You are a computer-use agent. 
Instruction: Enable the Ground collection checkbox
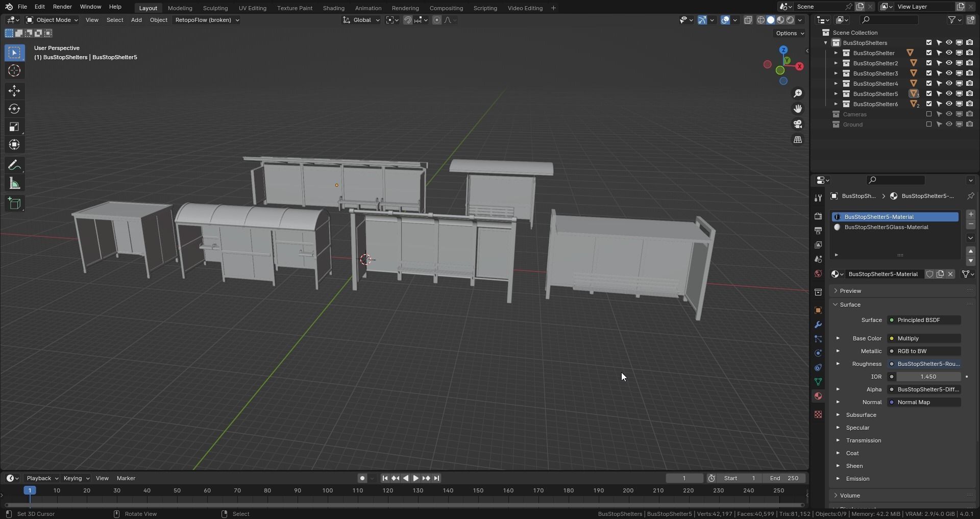click(929, 125)
